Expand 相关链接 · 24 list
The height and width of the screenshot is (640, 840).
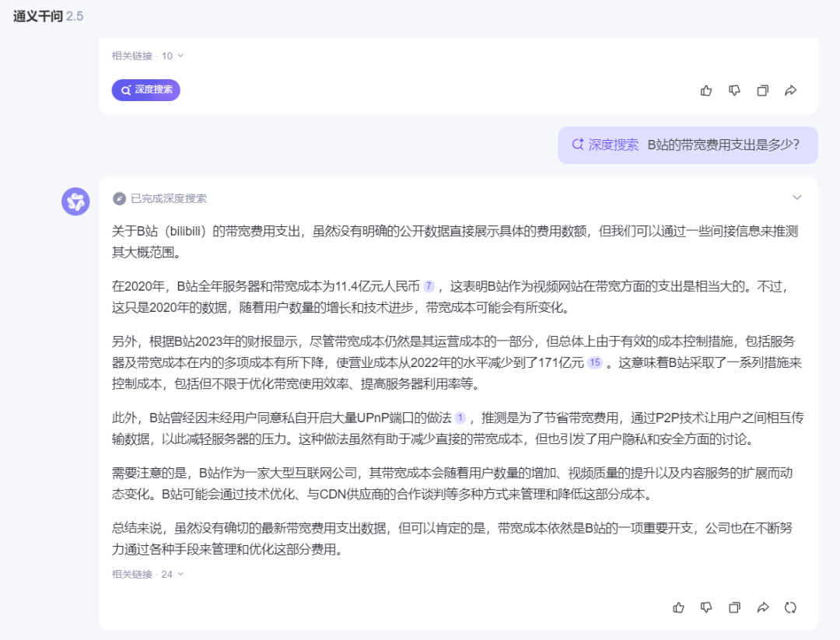click(148, 574)
